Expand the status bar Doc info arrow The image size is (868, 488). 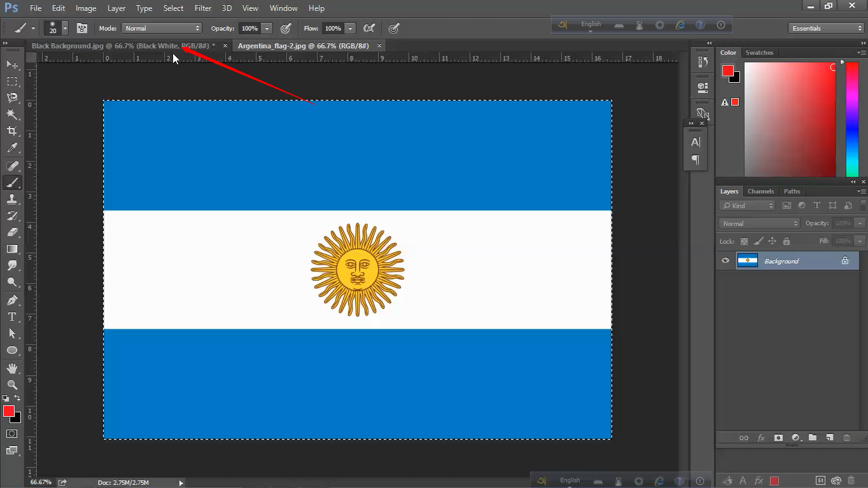click(x=181, y=483)
